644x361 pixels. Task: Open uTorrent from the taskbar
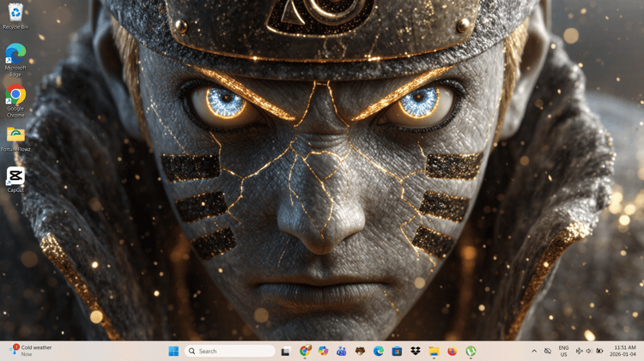click(x=471, y=352)
